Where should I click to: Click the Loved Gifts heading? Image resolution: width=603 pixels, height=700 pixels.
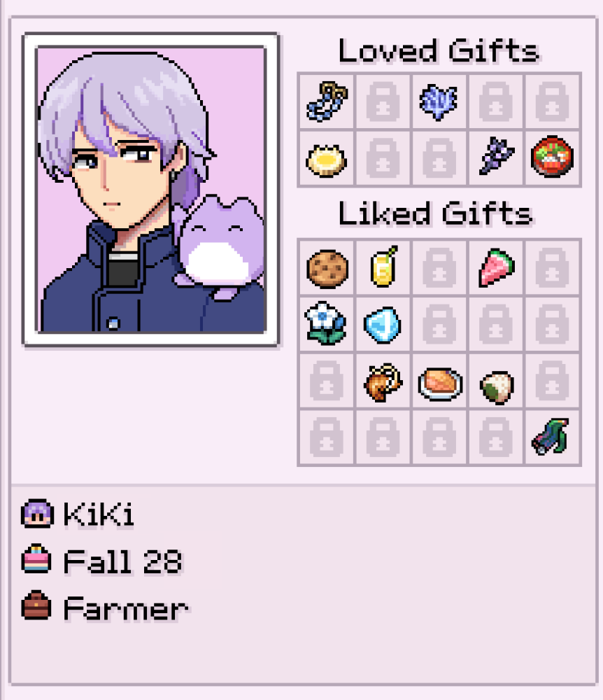[439, 51]
